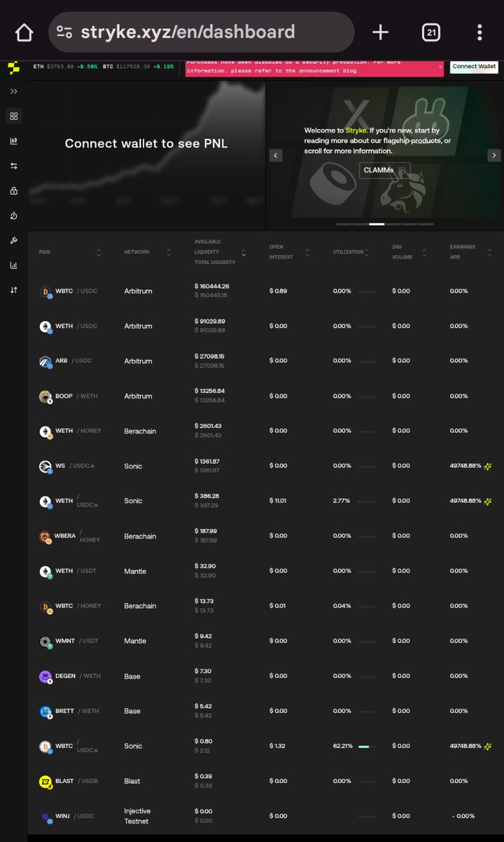
Task: Open the CLAMMs link in welcome card
Action: (x=384, y=170)
